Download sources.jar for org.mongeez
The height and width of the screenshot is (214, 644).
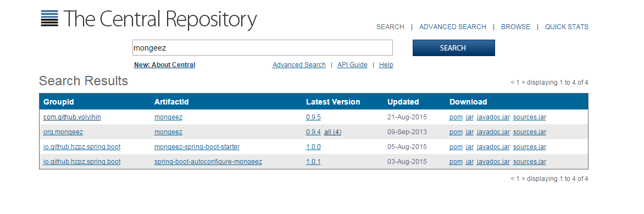[x=530, y=132]
